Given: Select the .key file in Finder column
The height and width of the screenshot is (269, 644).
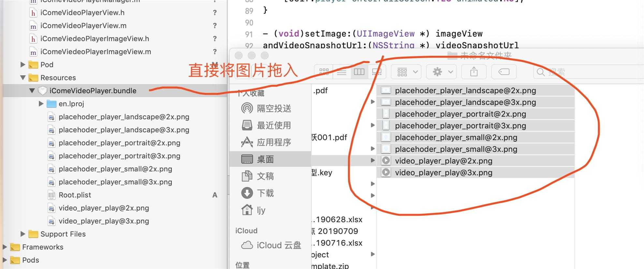Looking at the screenshot, I should pyautogui.click(x=322, y=173).
